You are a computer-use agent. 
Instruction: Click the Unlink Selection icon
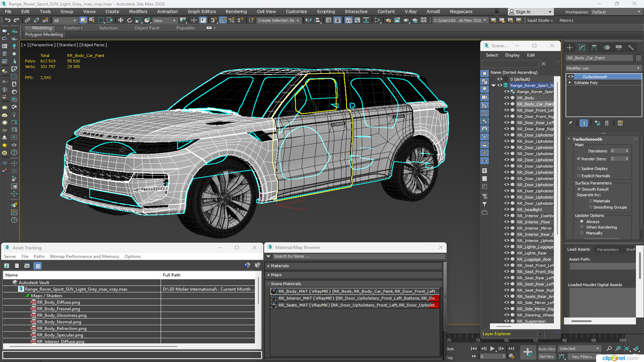(37, 20)
